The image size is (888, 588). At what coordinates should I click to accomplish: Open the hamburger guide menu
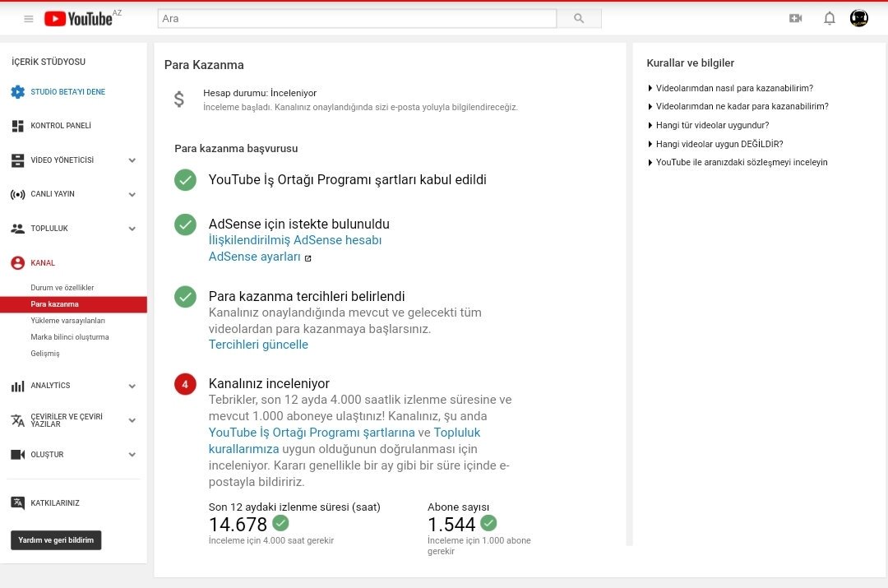(x=28, y=19)
